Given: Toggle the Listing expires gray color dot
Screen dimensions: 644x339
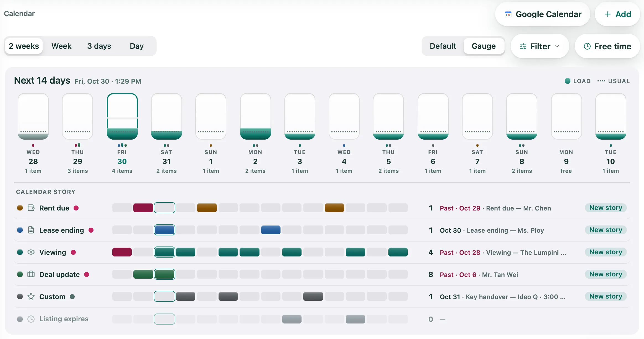Looking at the screenshot, I should (x=20, y=319).
